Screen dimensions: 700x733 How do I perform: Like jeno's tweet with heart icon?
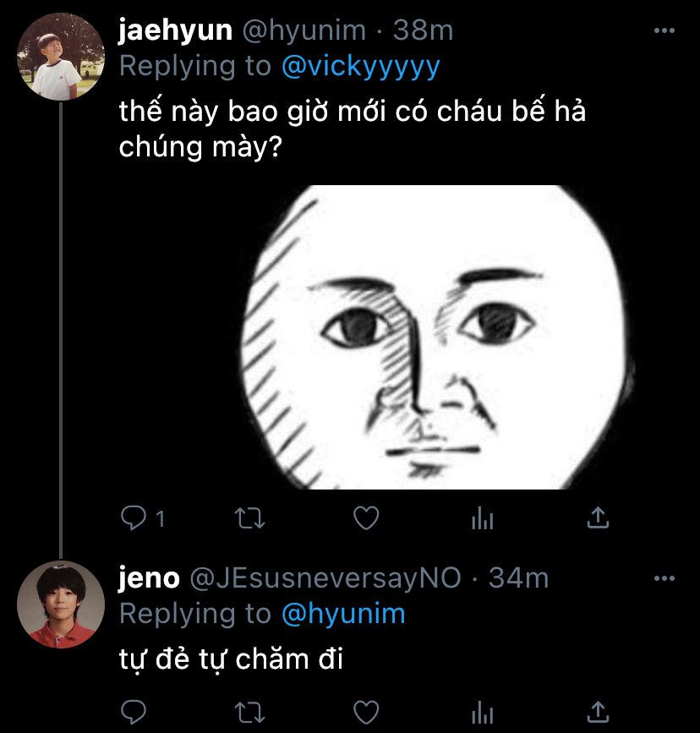366,713
